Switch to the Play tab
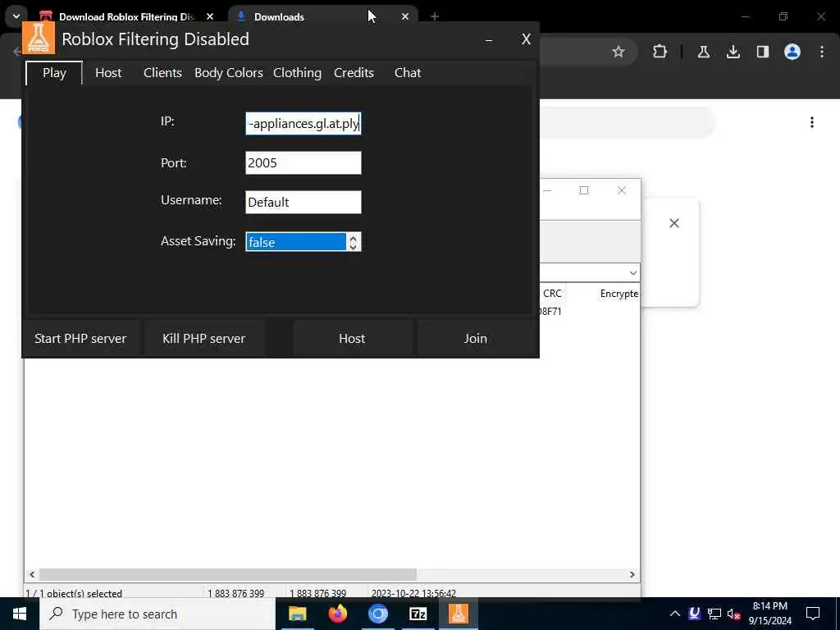The width and height of the screenshot is (840, 630). click(54, 73)
